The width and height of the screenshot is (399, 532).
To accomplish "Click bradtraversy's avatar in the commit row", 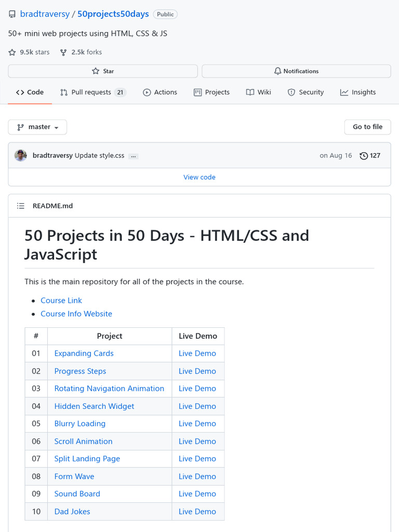I will [x=21, y=155].
